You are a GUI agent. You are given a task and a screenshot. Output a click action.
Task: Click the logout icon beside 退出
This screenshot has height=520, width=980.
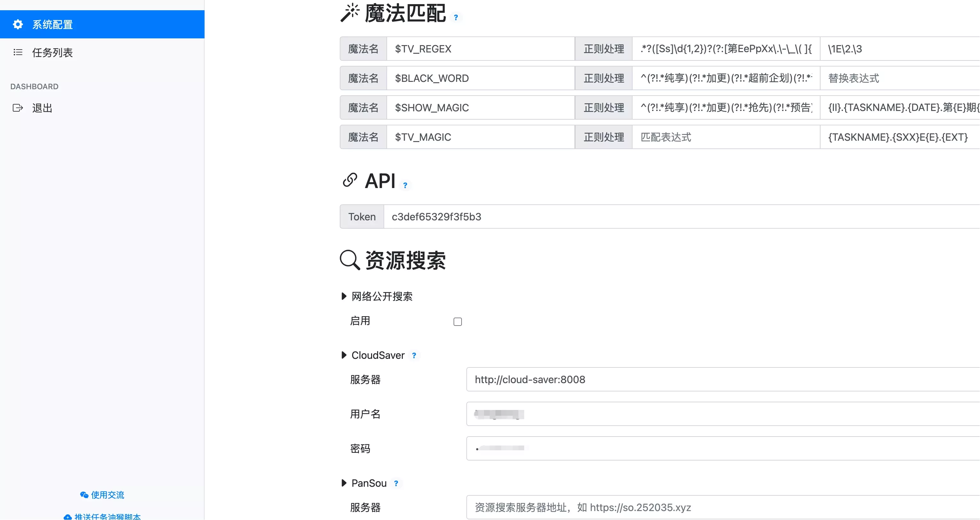tap(18, 108)
